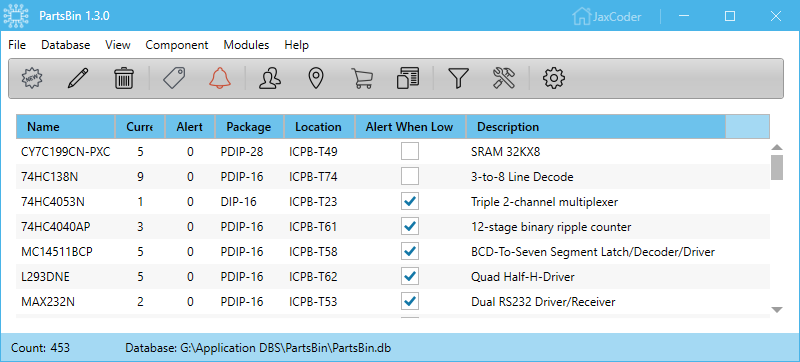Open the Database menu
This screenshot has height=362, width=800.
[65, 45]
